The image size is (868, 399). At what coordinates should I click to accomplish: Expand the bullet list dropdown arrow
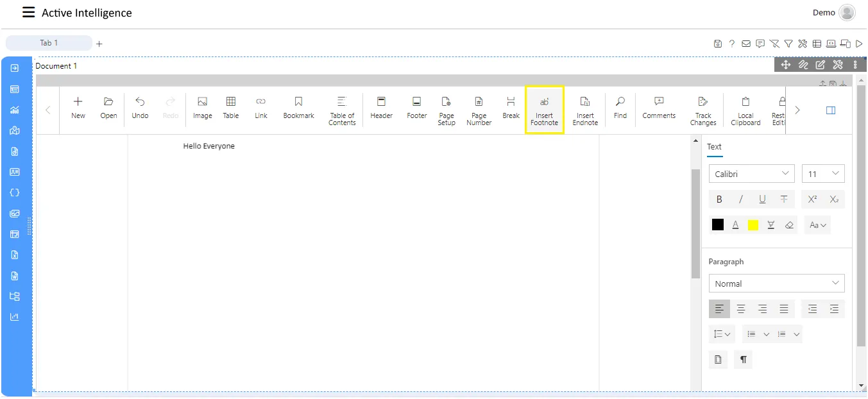click(766, 334)
